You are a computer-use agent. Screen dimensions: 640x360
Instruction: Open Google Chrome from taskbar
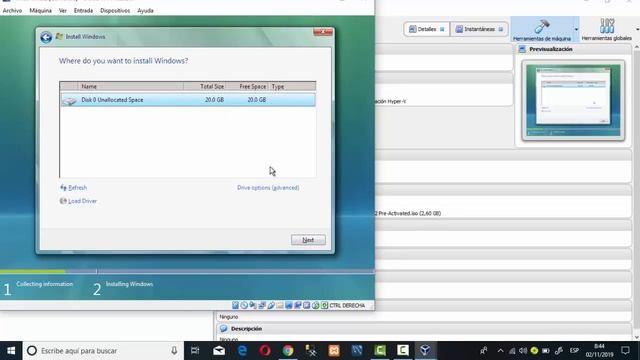pyautogui.click(x=288, y=351)
